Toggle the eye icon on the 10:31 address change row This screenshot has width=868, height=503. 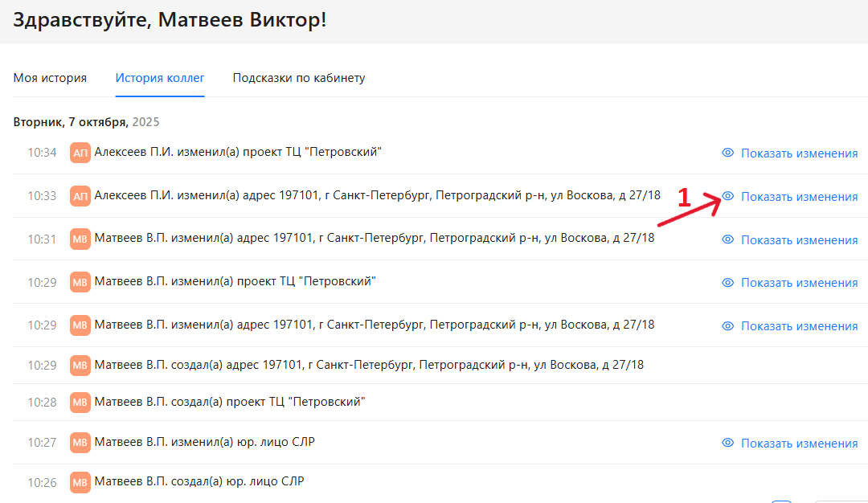click(727, 239)
